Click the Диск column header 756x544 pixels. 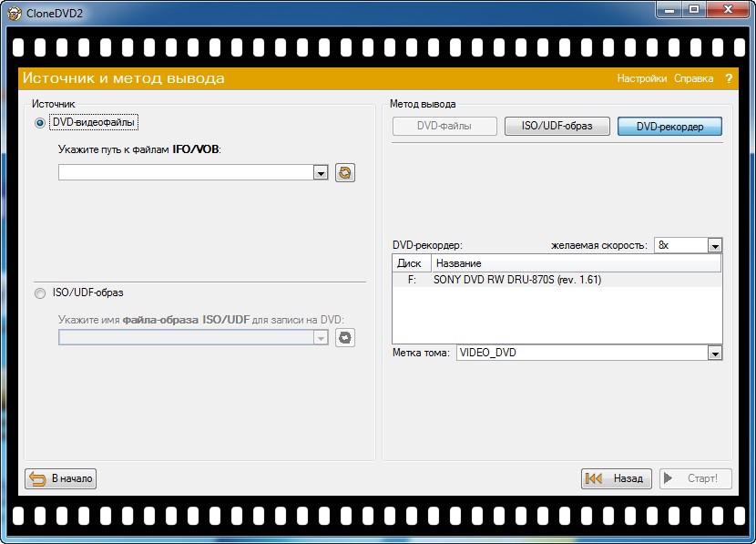(412, 263)
